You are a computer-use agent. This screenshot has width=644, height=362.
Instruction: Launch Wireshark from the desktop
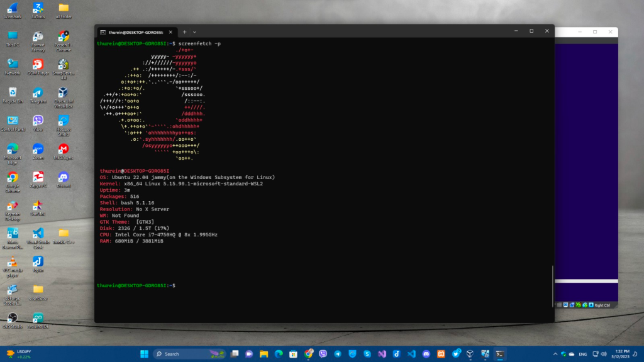point(13,11)
